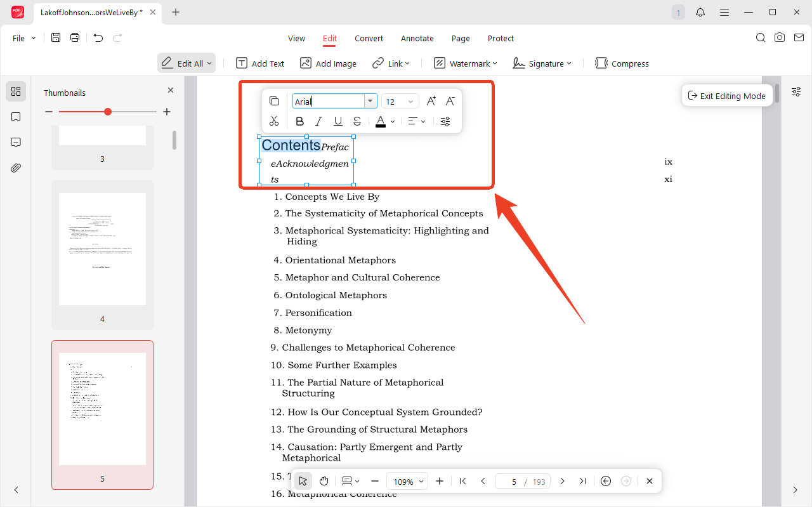The height and width of the screenshot is (507, 812).
Task: Select the arrow selection tool
Action: pyautogui.click(x=303, y=481)
